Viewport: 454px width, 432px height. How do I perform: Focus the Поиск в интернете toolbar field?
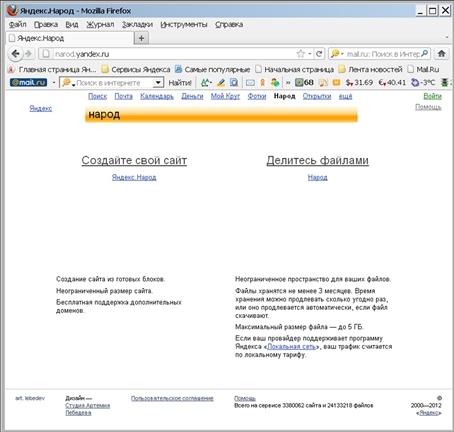point(113,82)
